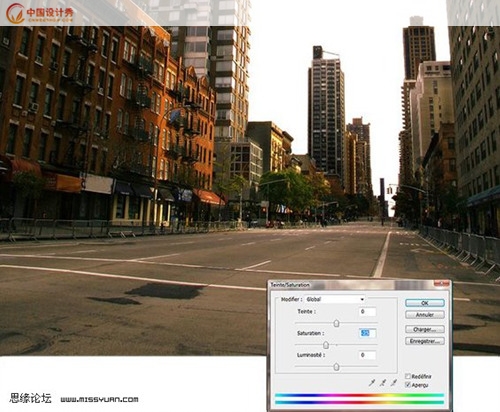
Task: Click the Annuler button
Action: pos(425,315)
